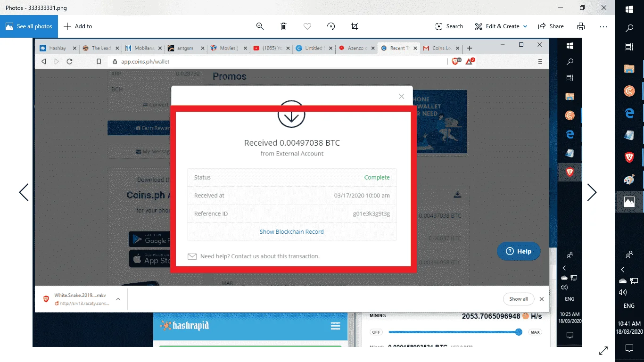Open the See more ellipsis menu
The image size is (644, 362).
(x=603, y=26)
